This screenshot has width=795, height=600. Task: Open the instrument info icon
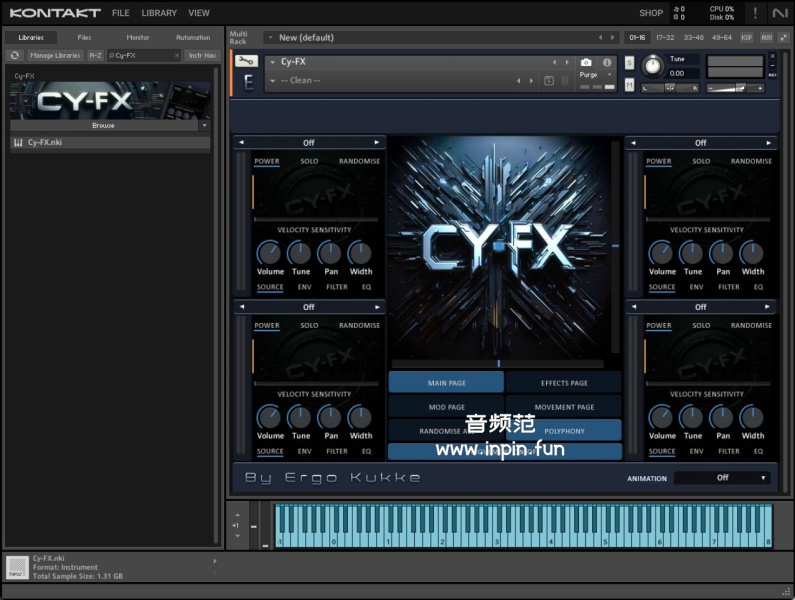(606, 62)
